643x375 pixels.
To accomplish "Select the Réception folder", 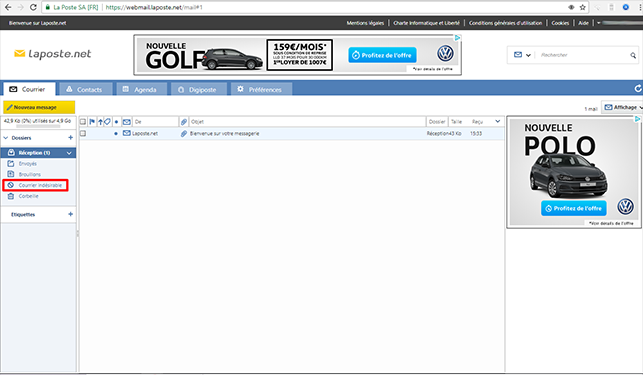I will point(34,153).
